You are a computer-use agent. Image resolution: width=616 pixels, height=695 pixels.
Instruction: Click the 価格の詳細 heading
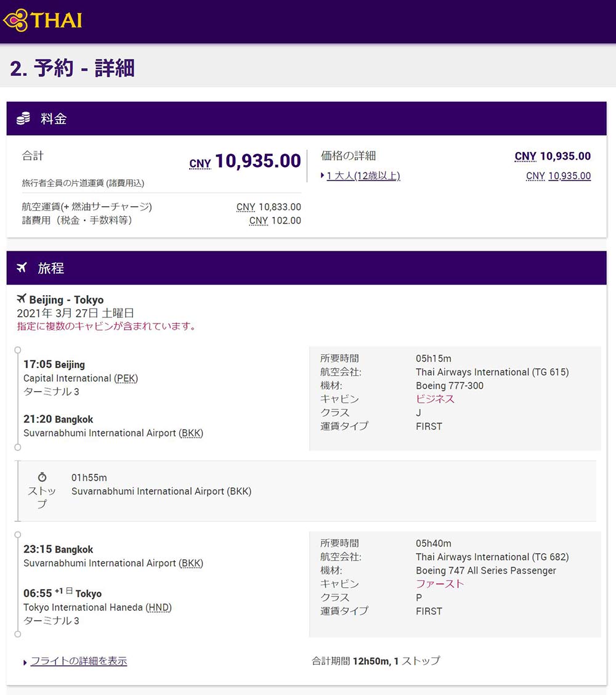(x=348, y=156)
